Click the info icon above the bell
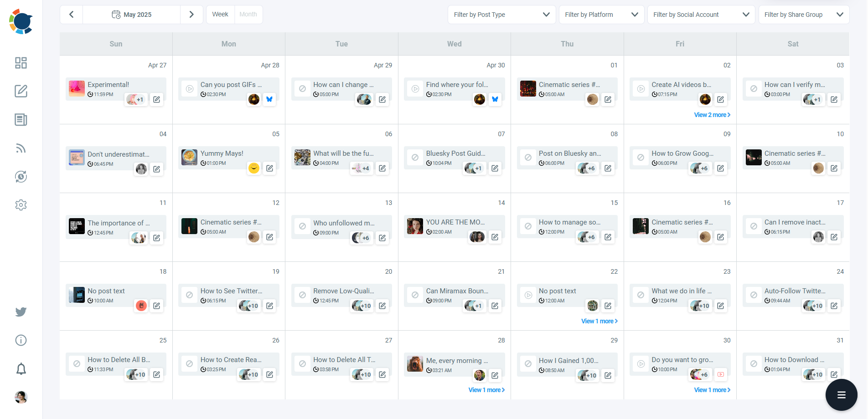 pos(21,340)
